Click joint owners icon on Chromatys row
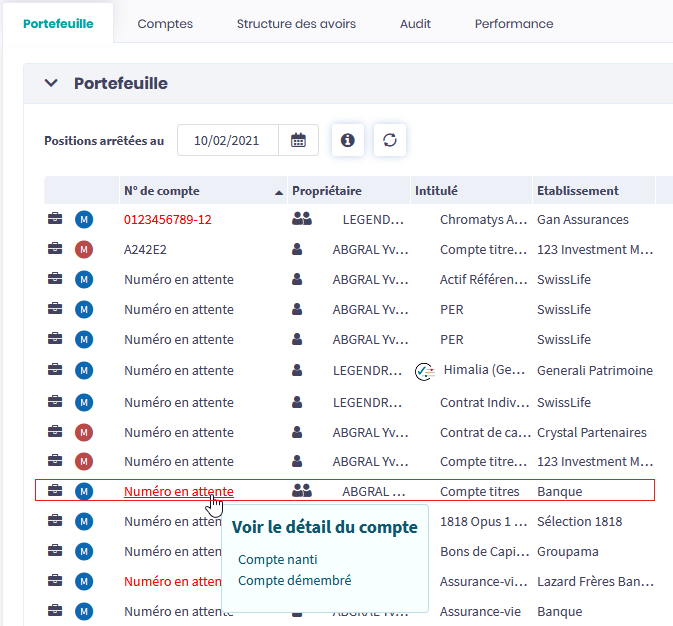The height and width of the screenshot is (626, 673). coord(302,219)
